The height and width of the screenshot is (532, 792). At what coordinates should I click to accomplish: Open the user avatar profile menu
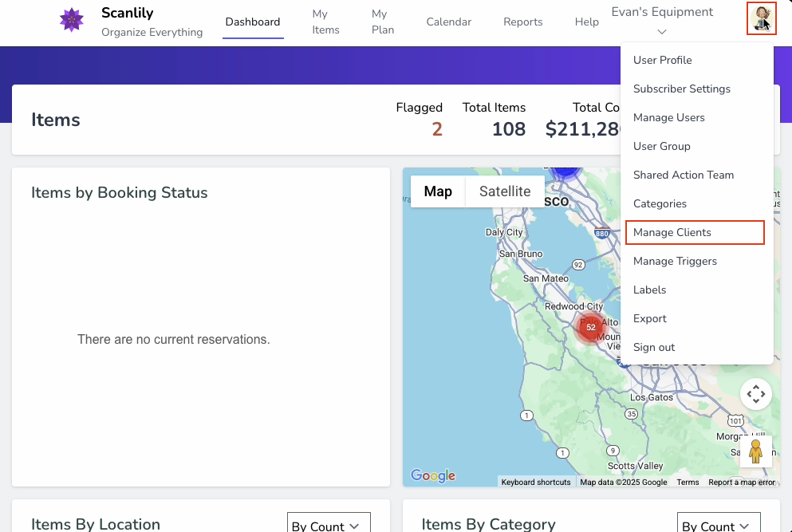pyautogui.click(x=762, y=18)
